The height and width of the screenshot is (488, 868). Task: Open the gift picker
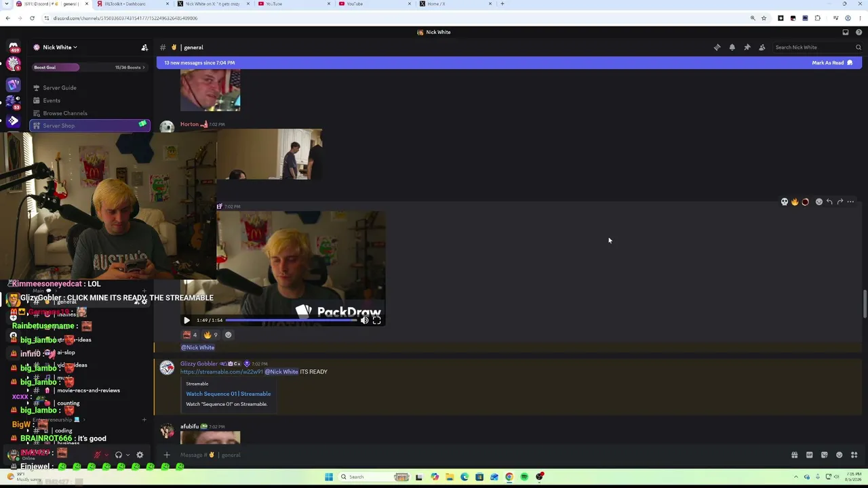point(795,455)
